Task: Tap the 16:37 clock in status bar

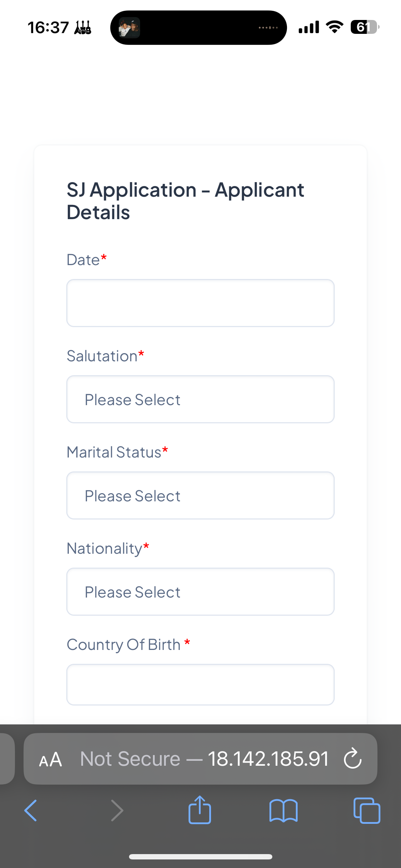Action: tap(48, 27)
